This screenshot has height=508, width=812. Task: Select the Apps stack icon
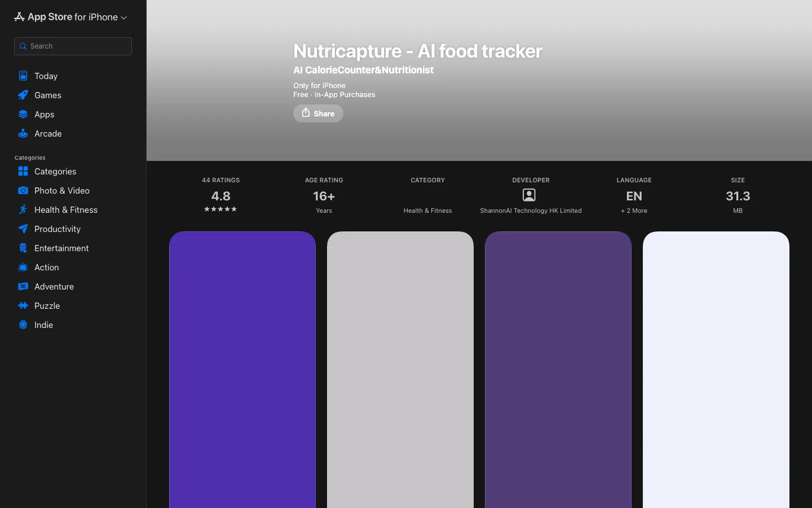tap(23, 114)
